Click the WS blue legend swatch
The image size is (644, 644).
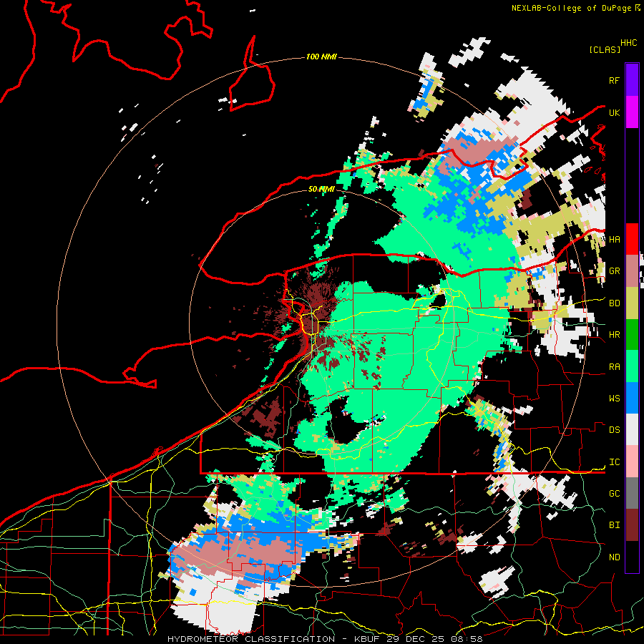click(632, 398)
